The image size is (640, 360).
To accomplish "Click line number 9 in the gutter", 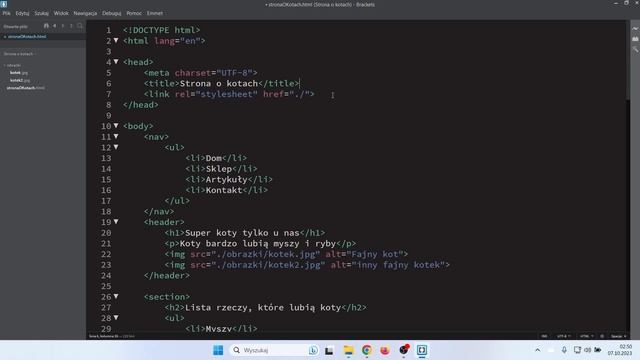I will click(109, 115).
